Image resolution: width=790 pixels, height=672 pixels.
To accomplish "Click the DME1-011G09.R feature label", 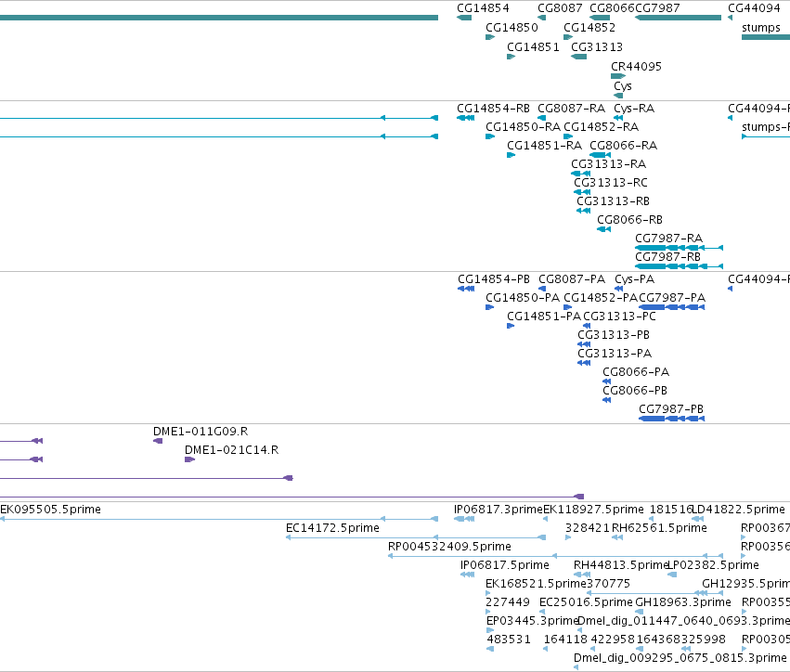I will [201, 432].
